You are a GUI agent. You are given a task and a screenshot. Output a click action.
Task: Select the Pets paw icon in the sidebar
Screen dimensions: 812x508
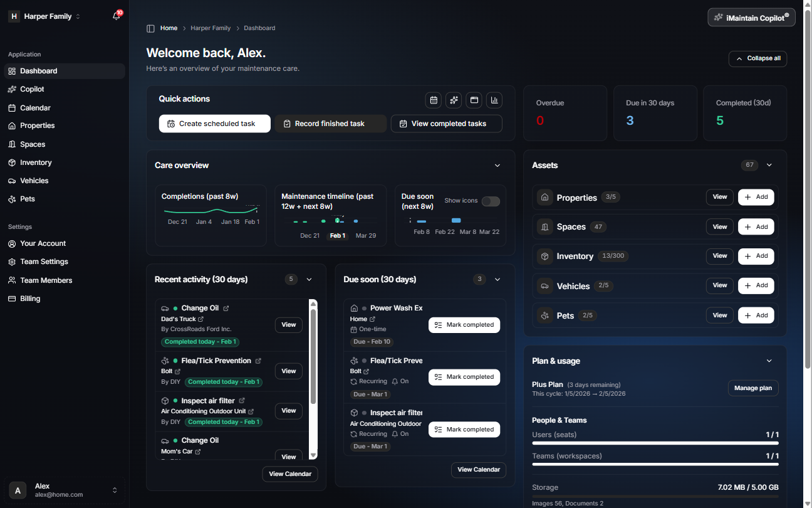pyautogui.click(x=11, y=199)
